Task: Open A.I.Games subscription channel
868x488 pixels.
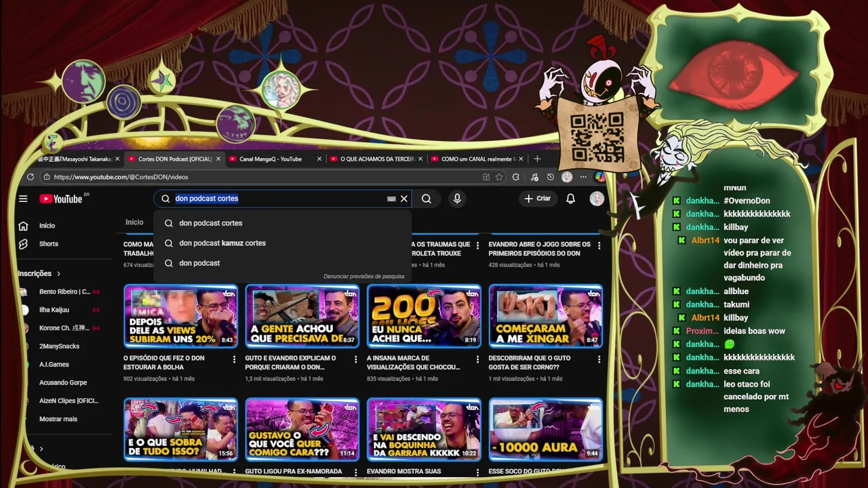Action: click(x=54, y=365)
